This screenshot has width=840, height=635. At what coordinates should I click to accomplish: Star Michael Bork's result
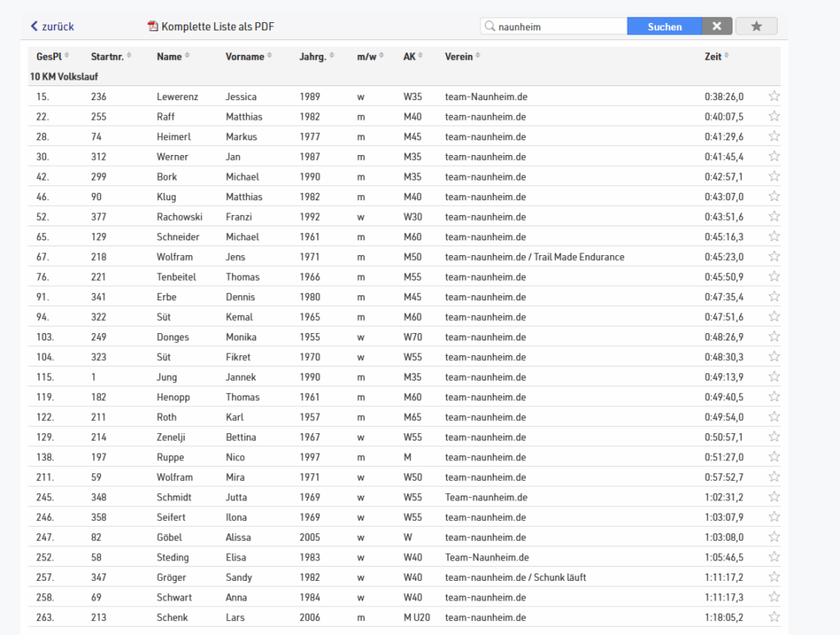[x=774, y=176]
